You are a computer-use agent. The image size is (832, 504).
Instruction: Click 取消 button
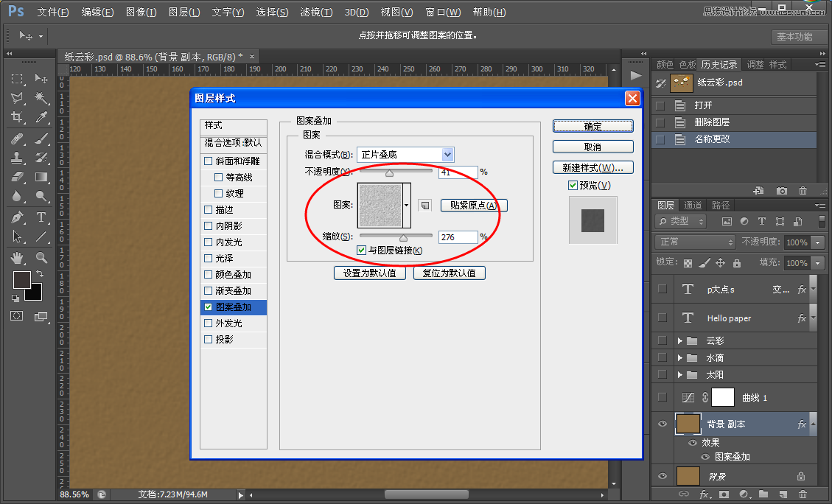click(x=592, y=147)
